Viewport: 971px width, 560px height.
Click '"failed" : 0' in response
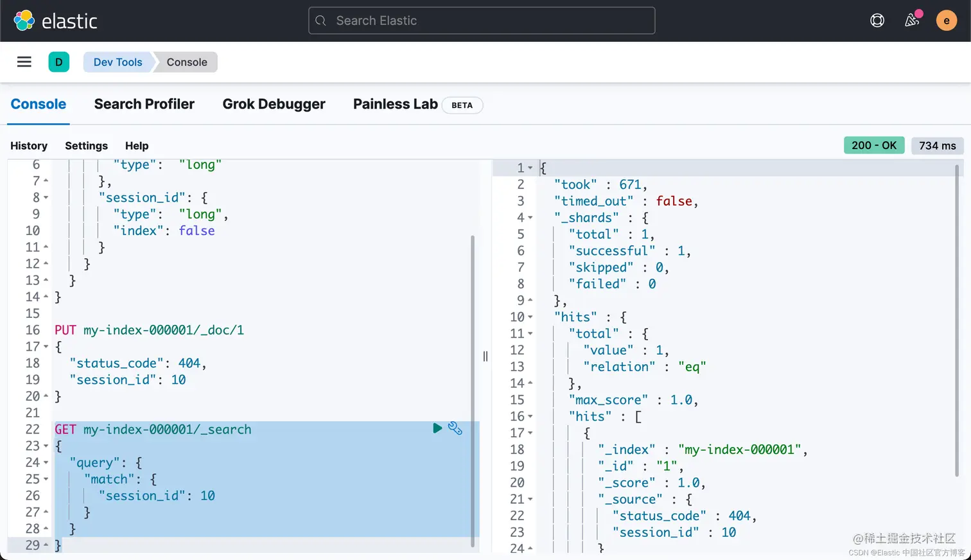(613, 284)
